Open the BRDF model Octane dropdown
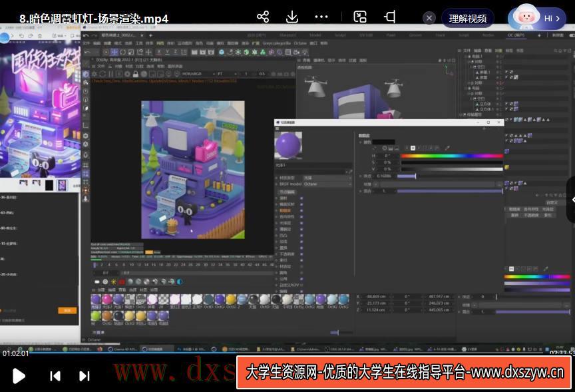The height and width of the screenshot is (392, 575). point(327,184)
